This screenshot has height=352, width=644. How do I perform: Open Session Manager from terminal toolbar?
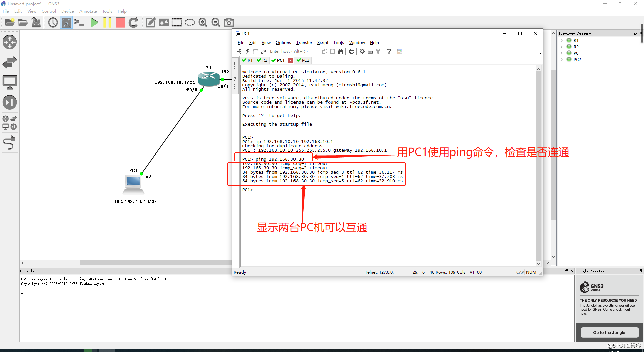pos(239,51)
